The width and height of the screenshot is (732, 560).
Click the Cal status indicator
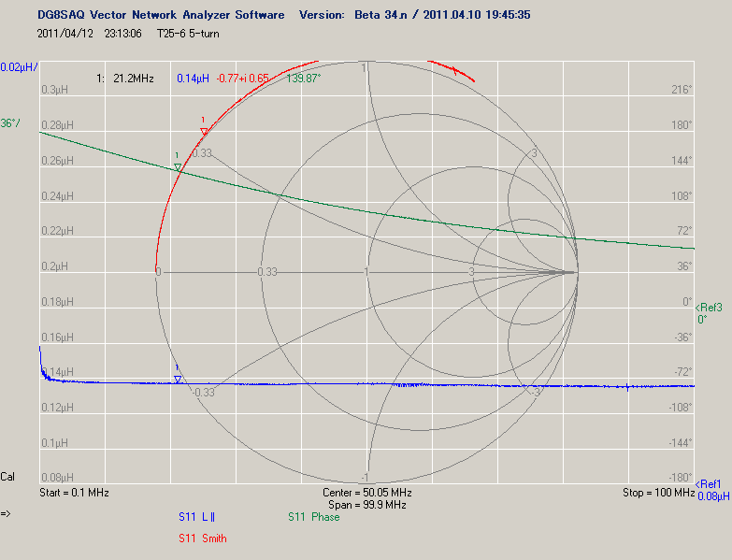[7, 477]
